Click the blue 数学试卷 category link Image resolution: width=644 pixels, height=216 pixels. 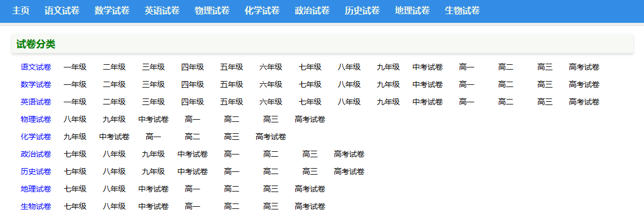36,84
